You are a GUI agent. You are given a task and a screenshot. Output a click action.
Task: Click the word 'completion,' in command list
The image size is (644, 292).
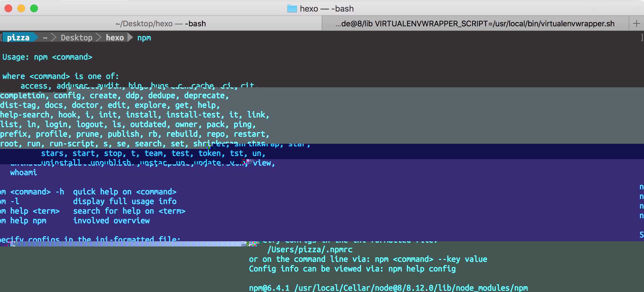(25, 96)
